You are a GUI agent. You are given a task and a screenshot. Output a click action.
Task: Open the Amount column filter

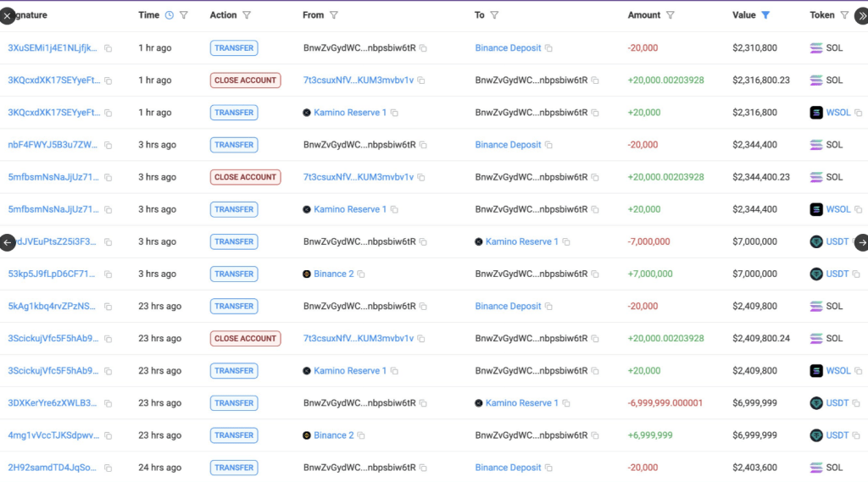click(670, 15)
